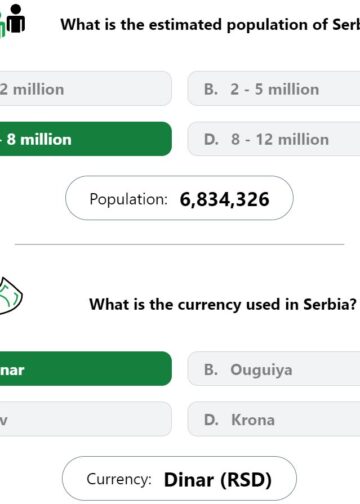Click the currency banknote icon

[11, 296]
